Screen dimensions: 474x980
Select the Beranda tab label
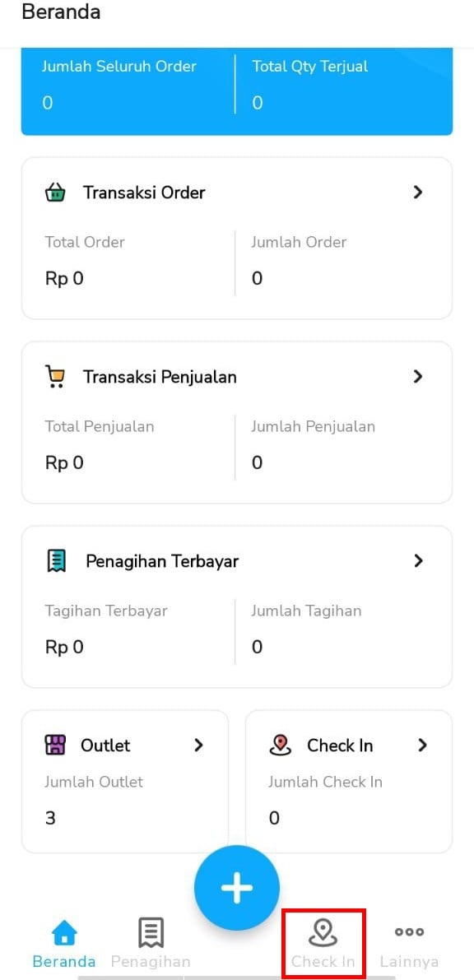[x=64, y=961]
